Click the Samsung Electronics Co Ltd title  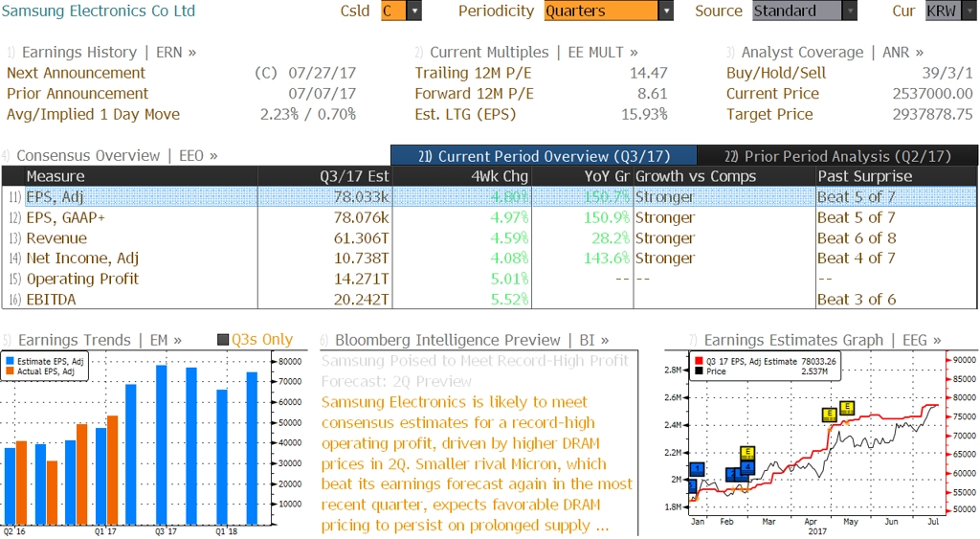coord(99,11)
